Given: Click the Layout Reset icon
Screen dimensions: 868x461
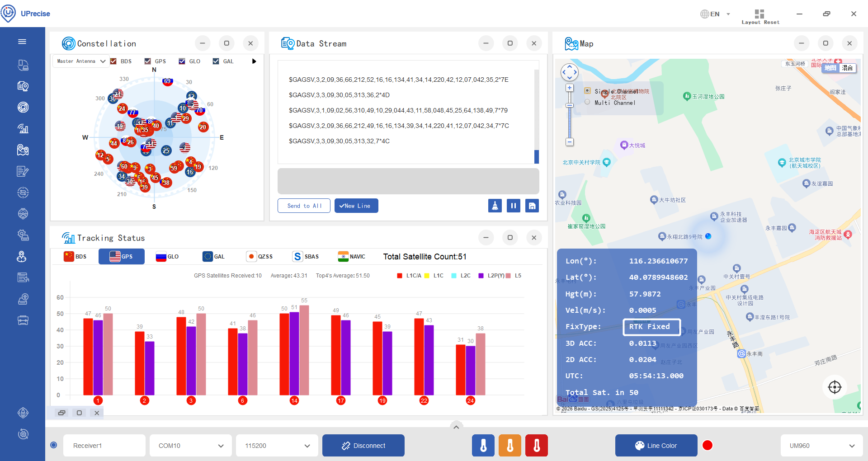Looking at the screenshot, I should (x=759, y=14).
